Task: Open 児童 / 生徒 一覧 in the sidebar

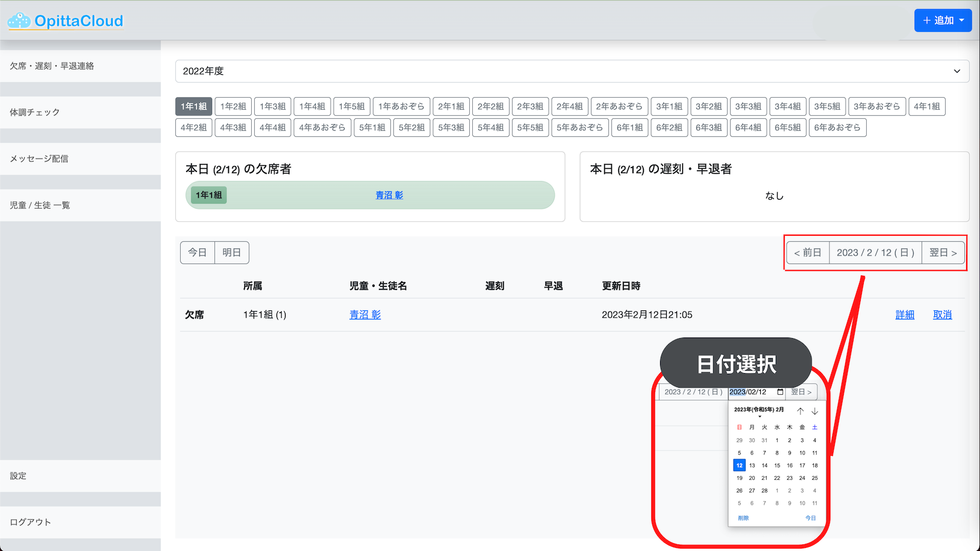Action: coord(80,205)
